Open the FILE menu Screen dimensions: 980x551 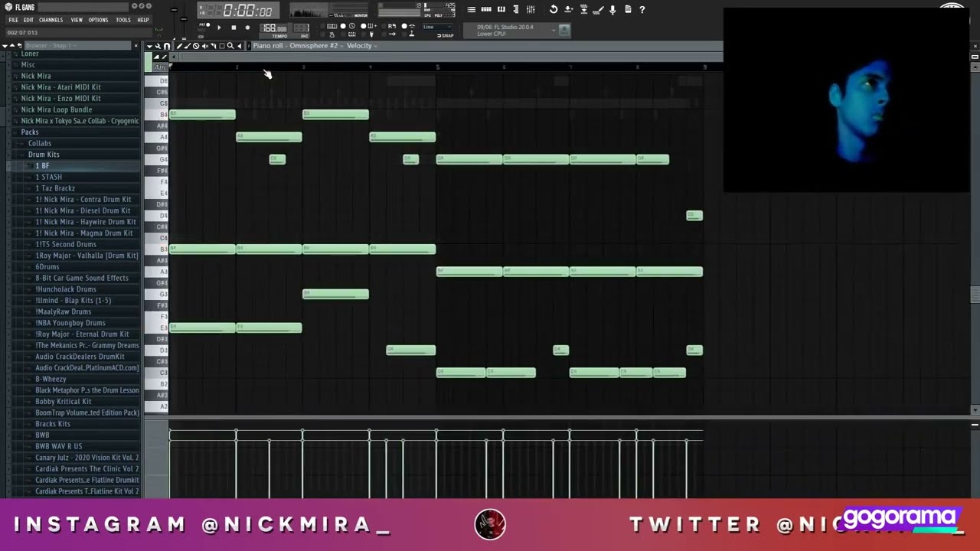[x=13, y=20]
